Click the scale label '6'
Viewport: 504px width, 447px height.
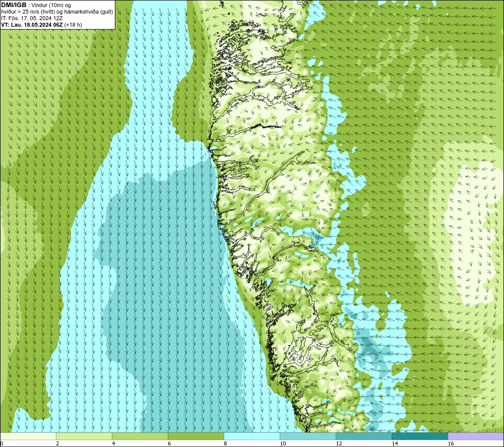tap(169, 443)
